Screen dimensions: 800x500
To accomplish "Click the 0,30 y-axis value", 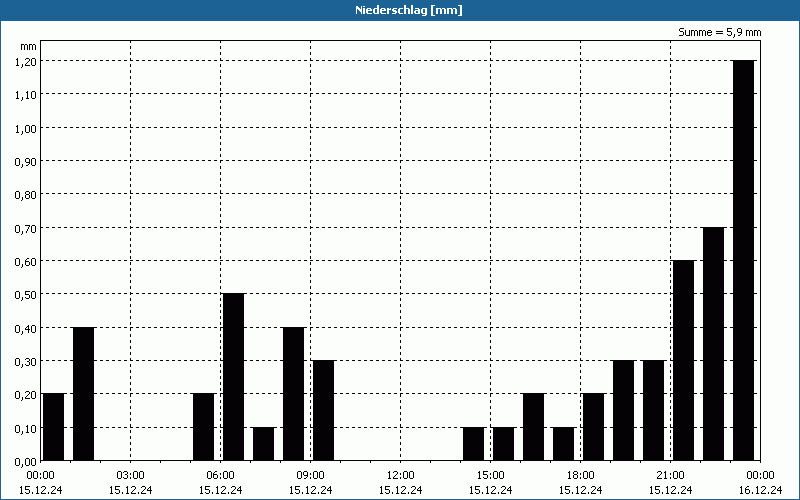I will [25, 361].
